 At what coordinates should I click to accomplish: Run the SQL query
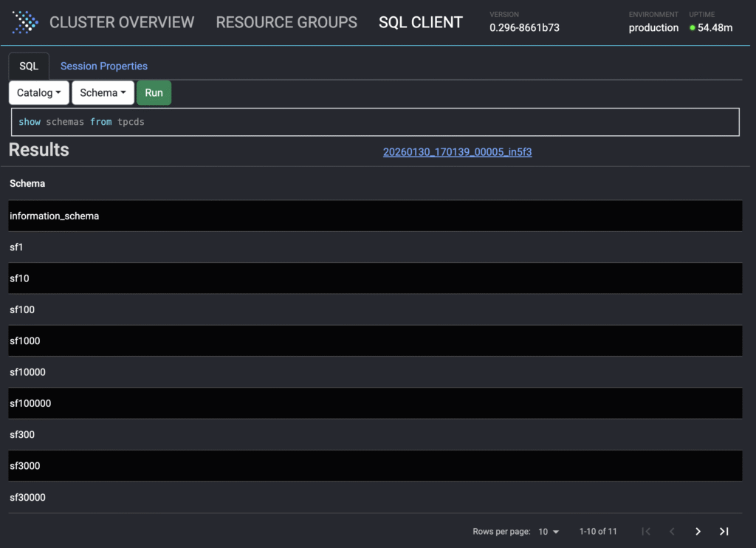point(154,93)
